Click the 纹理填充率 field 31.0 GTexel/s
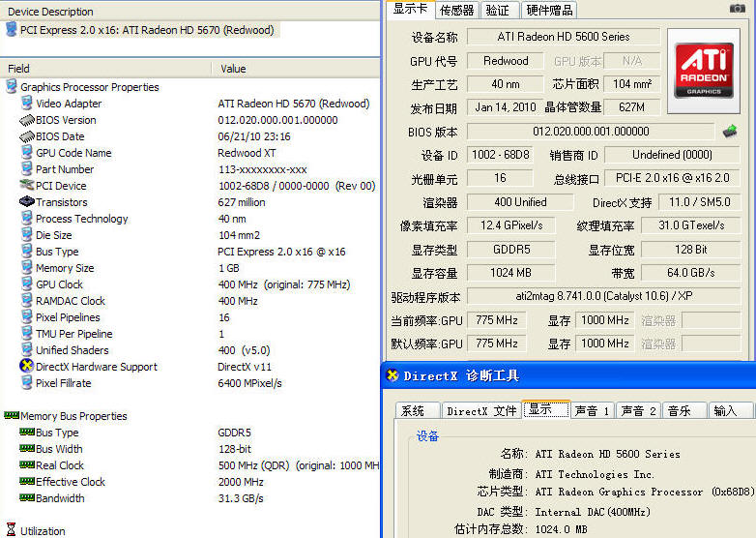756x538 pixels. click(x=690, y=225)
